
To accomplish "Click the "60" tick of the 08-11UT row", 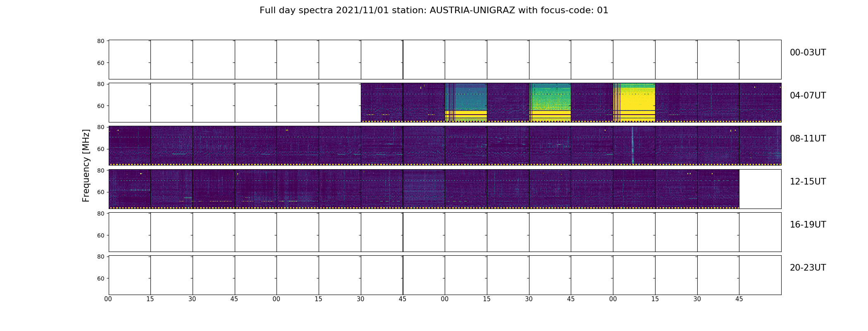I will 100,149.
